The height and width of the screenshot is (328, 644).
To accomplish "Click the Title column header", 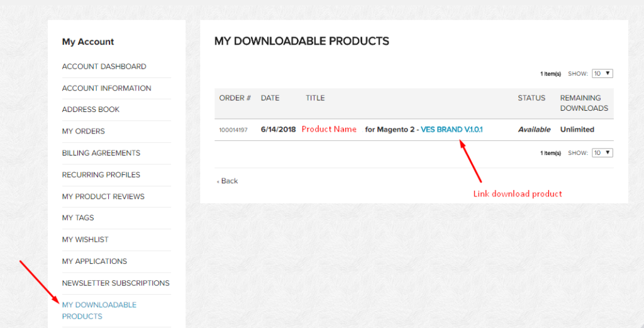I will click(315, 98).
